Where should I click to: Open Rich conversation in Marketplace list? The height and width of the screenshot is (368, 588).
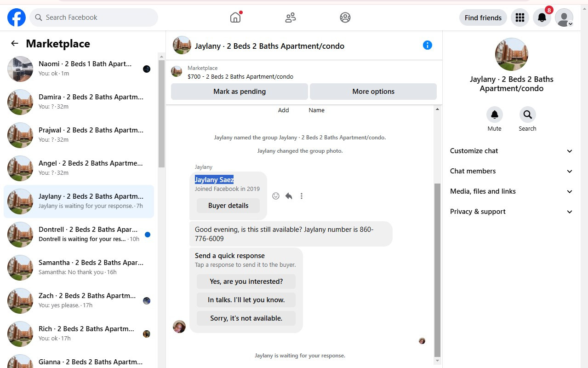[x=79, y=334]
